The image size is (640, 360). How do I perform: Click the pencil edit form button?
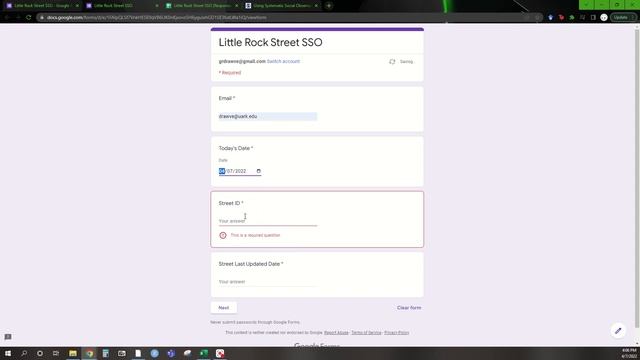click(x=618, y=331)
